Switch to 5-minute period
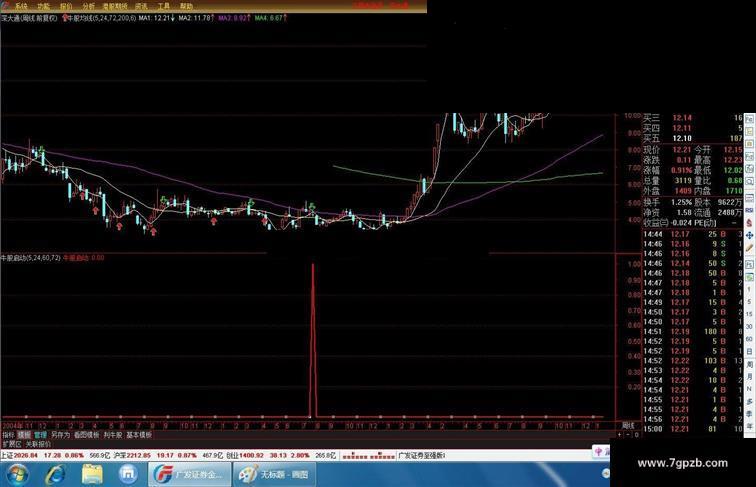Viewport: 756px width, 487px height. click(x=749, y=301)
